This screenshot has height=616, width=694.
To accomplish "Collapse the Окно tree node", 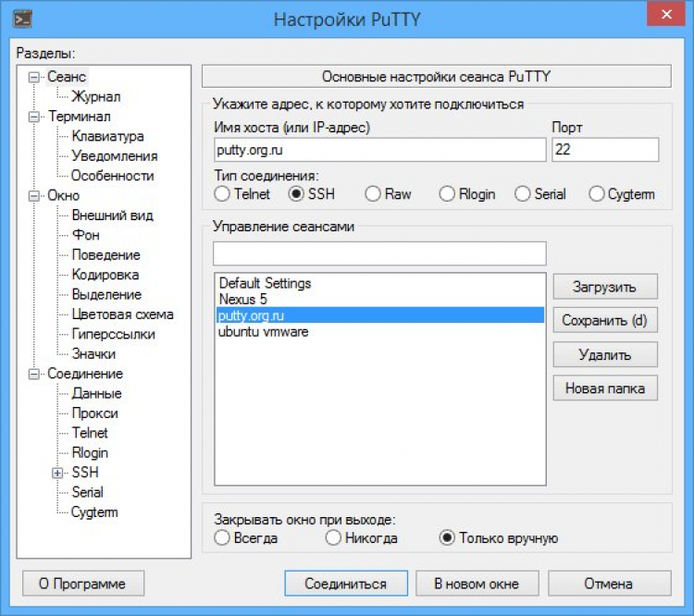I will pyautogui.click(x=33, y=195).
